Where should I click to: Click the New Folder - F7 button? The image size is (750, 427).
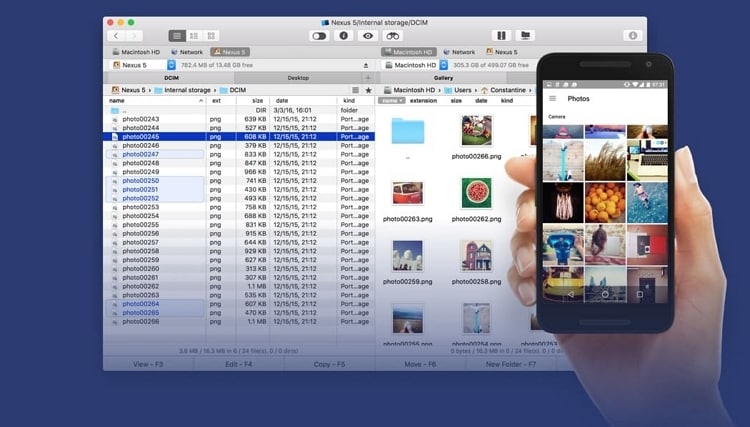click(x=511, y=364)
